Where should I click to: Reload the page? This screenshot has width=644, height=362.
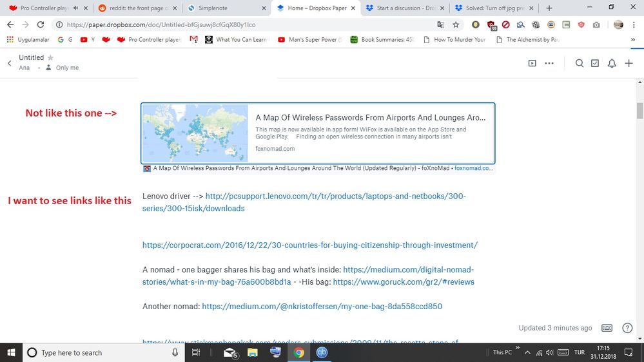40,24
